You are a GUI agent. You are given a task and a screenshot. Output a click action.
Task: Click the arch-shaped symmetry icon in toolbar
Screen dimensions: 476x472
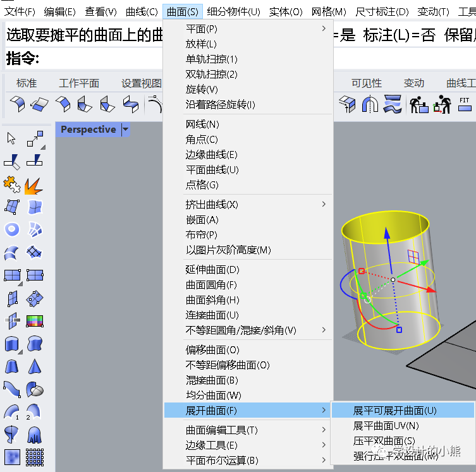pos(370,104)
